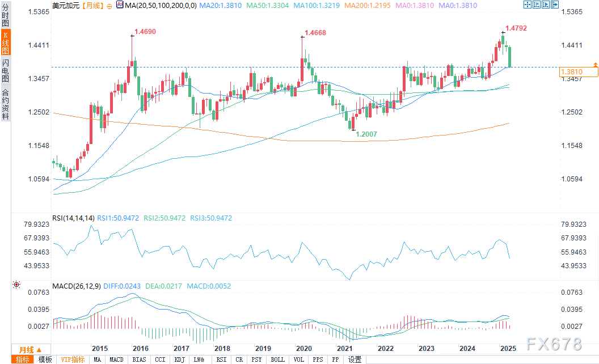Open the 模板 template list
Viewport: 599px width, 364px height.
coord(45,359)
